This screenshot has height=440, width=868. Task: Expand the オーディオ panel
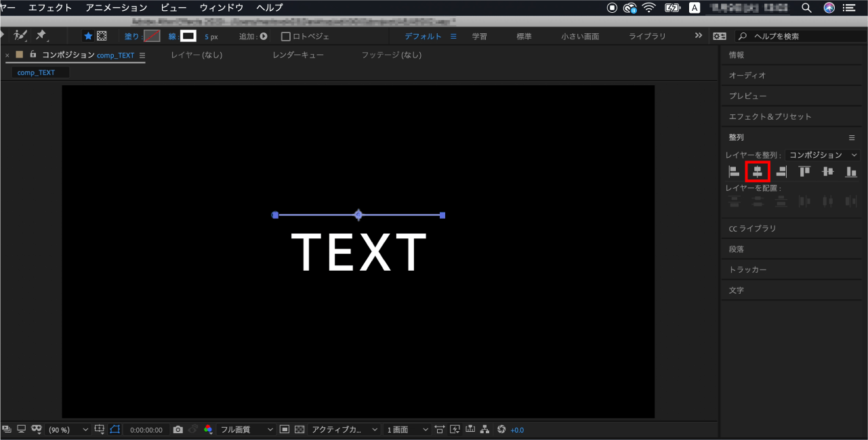[x=790, y=75]
